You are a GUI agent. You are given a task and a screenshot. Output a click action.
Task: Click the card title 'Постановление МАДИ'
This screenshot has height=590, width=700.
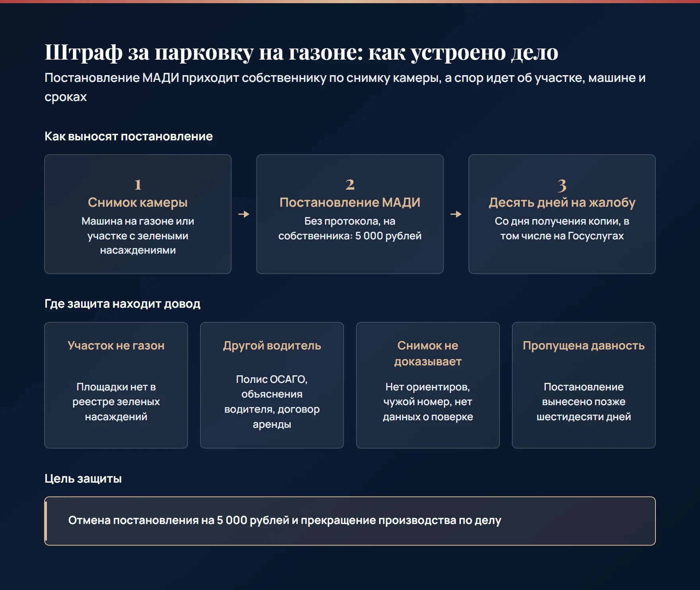350,202
